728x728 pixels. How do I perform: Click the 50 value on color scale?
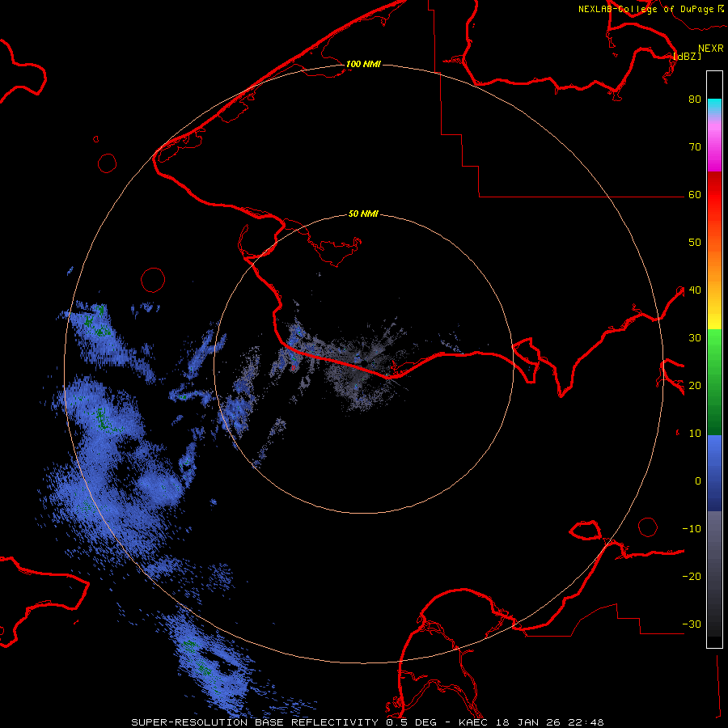(695, 243)
